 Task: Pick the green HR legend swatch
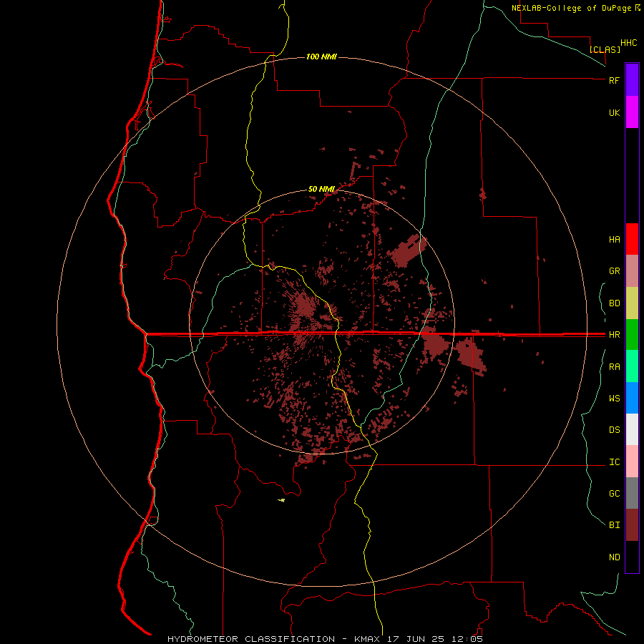tap(632, 334)
